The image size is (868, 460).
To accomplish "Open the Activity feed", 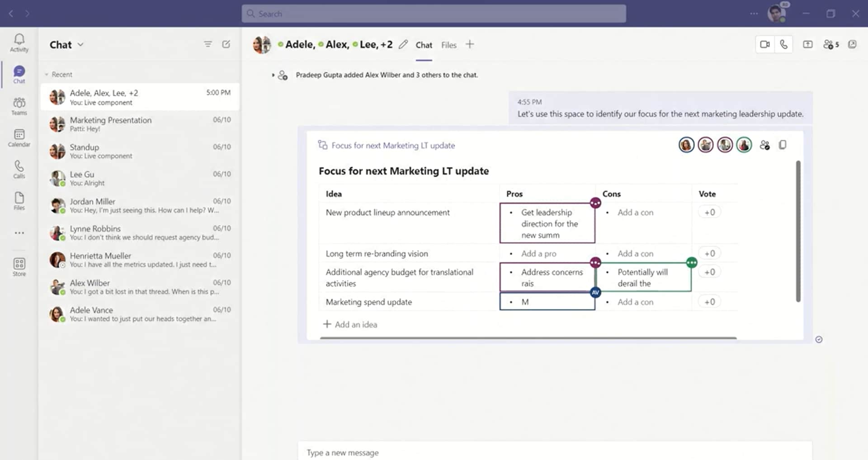I will [x=19, y=43].
